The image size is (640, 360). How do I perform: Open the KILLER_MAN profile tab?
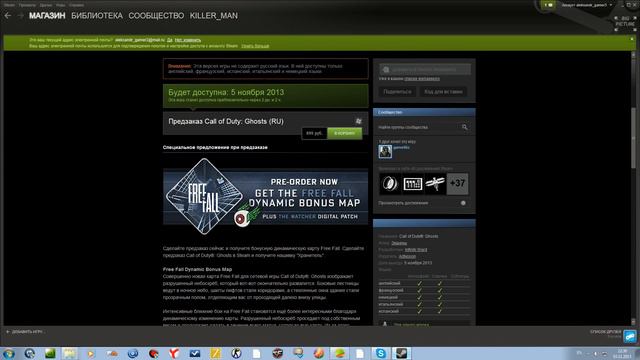(x=213, y=16)
